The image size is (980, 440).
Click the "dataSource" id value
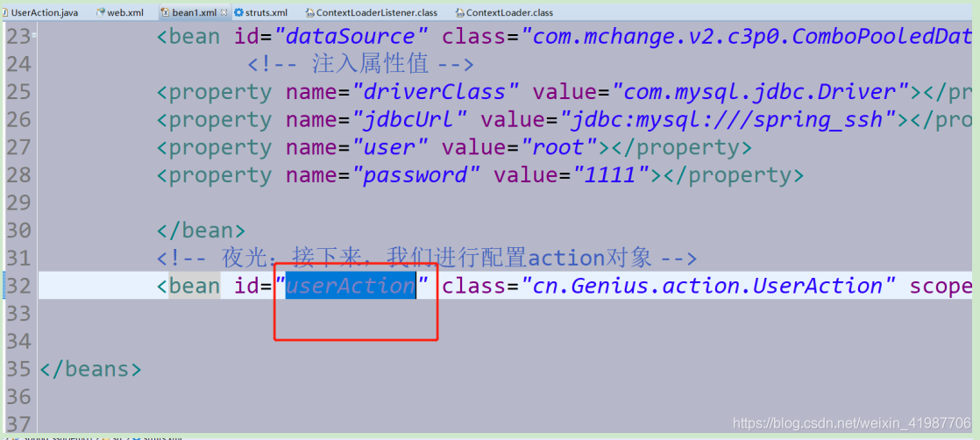click(x=350, y=37)
